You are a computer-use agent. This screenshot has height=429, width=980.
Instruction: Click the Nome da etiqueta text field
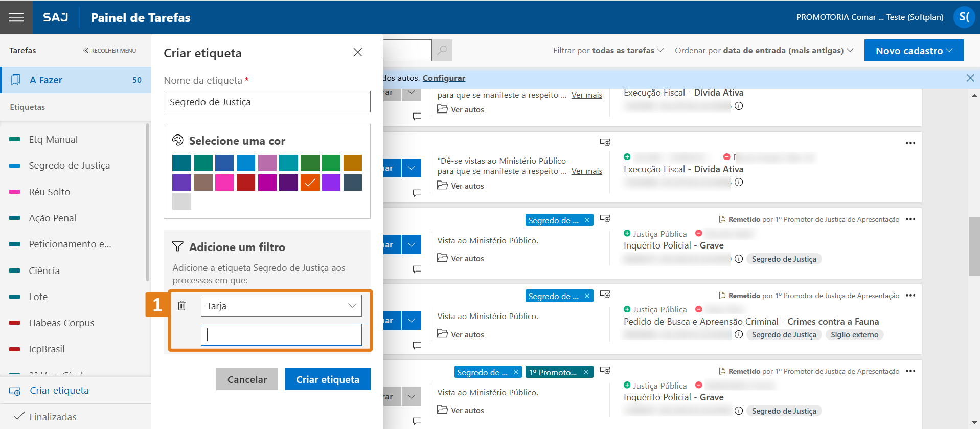click(x=267, y=102)
